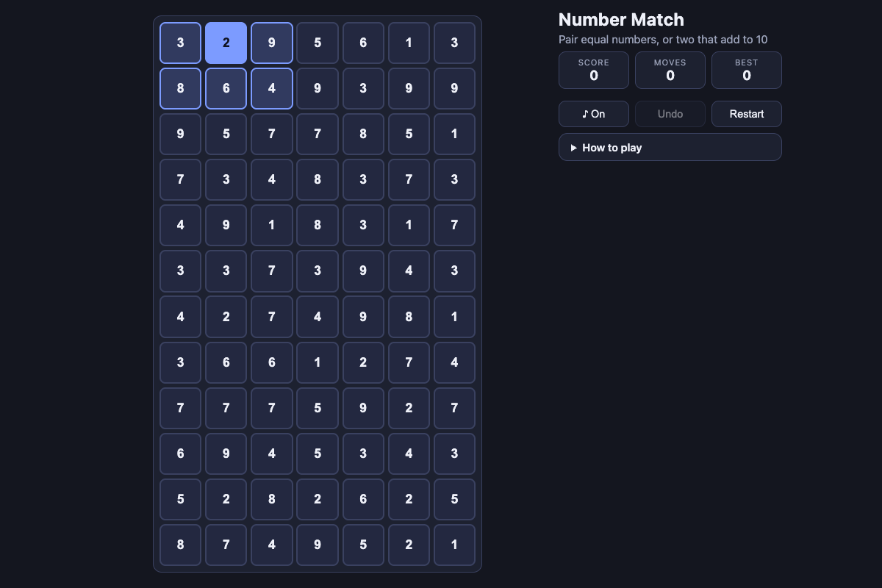Pick the 9 tile in the tenth row
Image resolution: width=882 pixels, height=588 pixels.
(226, 453)
